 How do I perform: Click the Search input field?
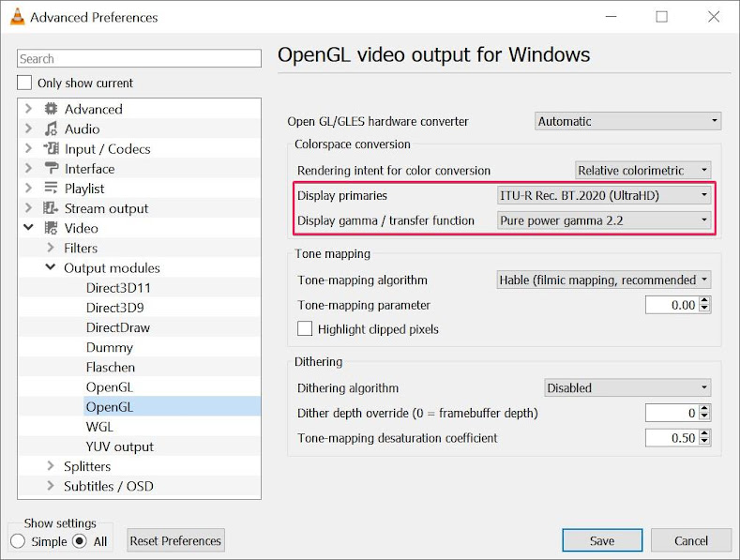(x=139, y=58)
